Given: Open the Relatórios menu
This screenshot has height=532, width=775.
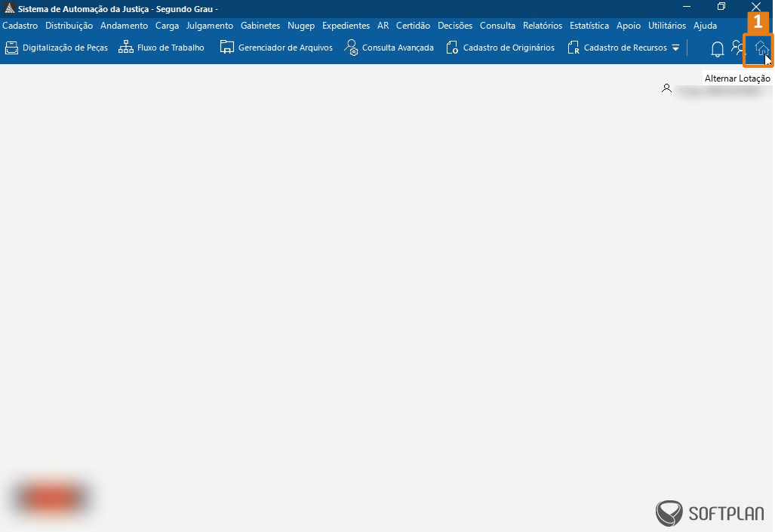Looking at the screenshot, I should pyautogui.click(x=543, y=26).
